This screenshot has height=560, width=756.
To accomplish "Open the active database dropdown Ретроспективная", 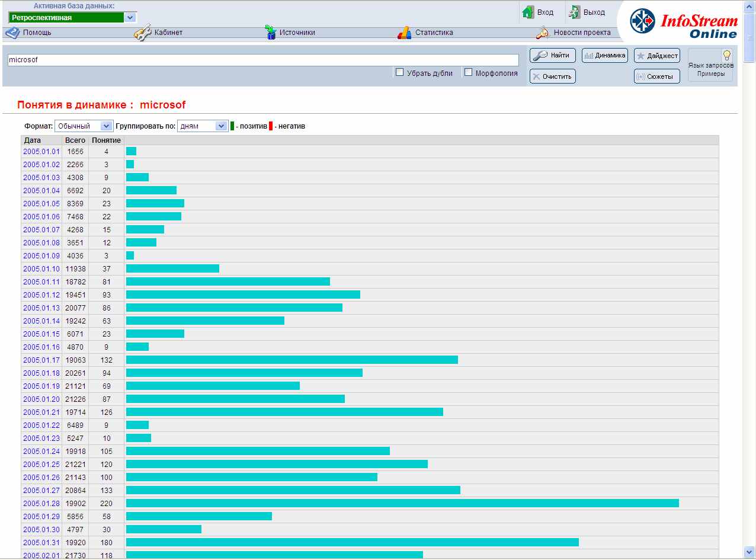I will click(73, 17).
